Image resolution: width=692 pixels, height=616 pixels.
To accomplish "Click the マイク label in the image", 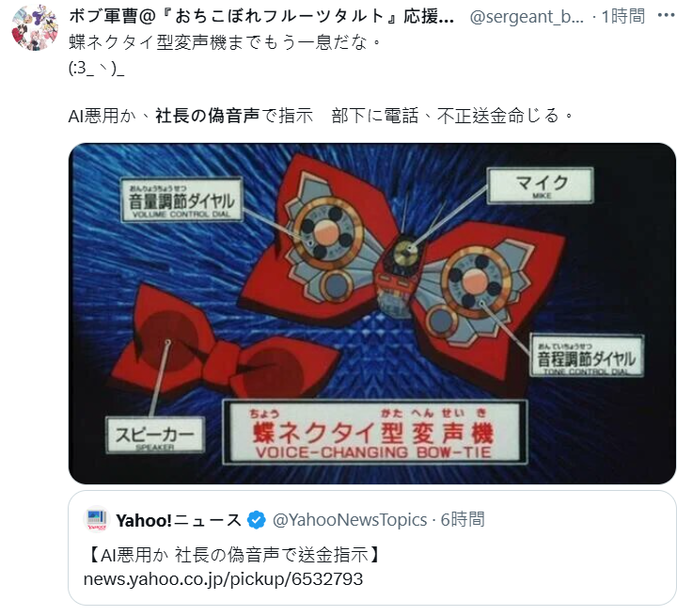I will click(541, 185).
